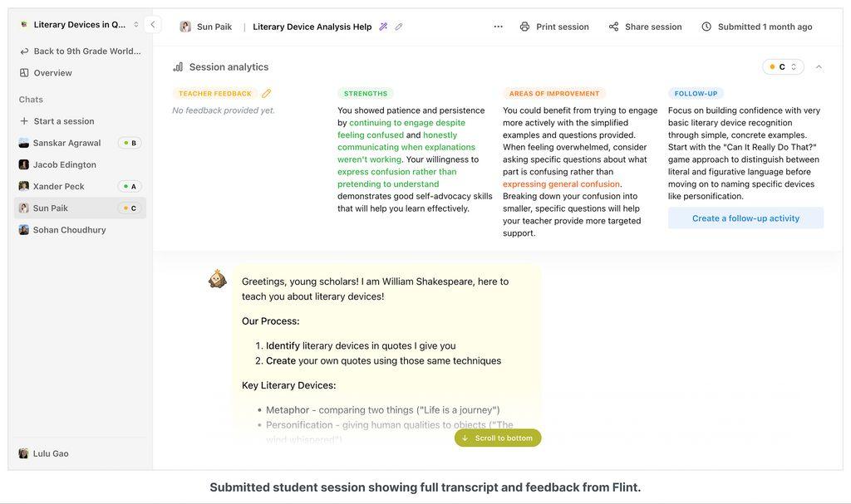Click the back arrow icon beside Back to 9th Grade
851x504 pixels.
click(24, 51)
